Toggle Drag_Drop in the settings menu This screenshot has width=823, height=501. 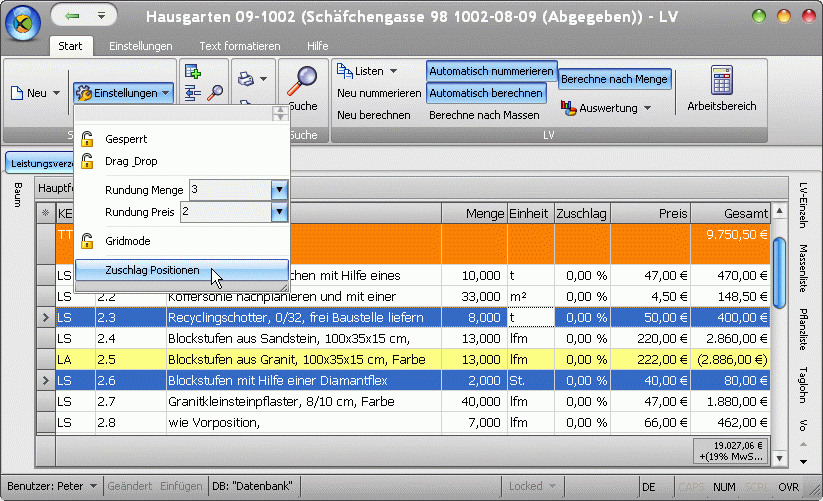pos(182,161)
